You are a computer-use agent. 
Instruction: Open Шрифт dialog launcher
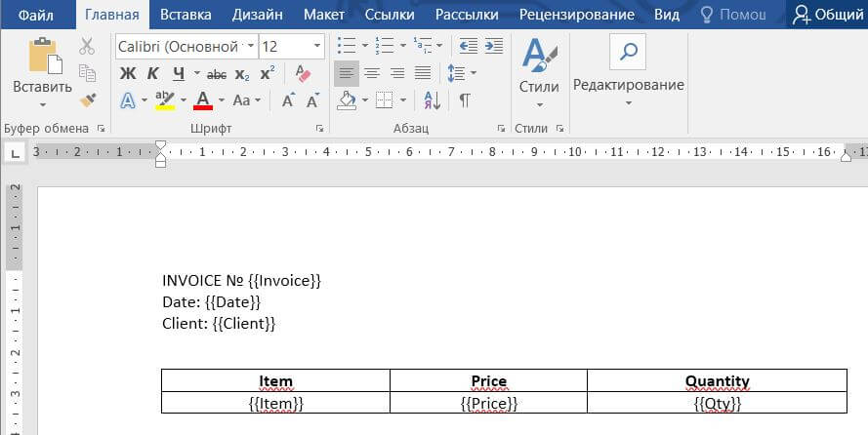(319, 128)
